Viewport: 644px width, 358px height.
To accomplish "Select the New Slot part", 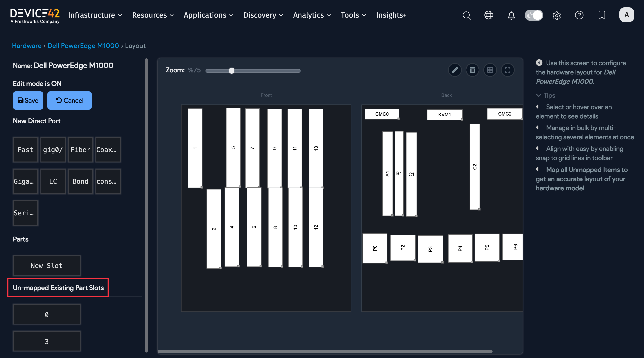I will 47,265.
